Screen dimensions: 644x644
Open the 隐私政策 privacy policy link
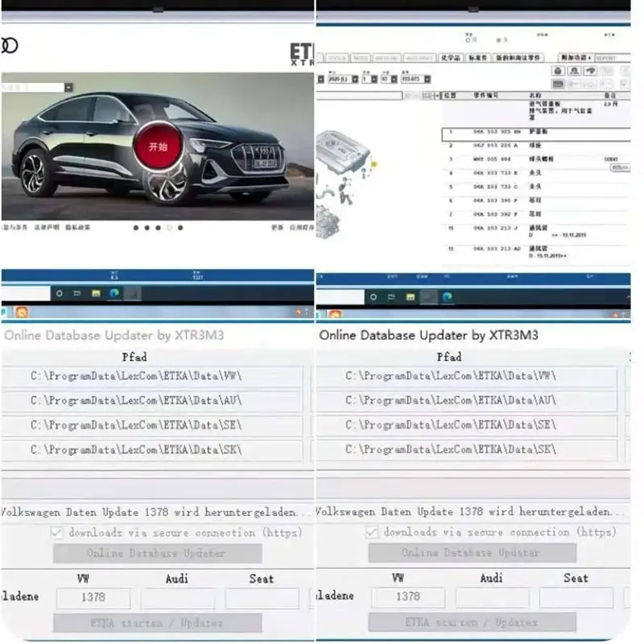pos(77,227)
